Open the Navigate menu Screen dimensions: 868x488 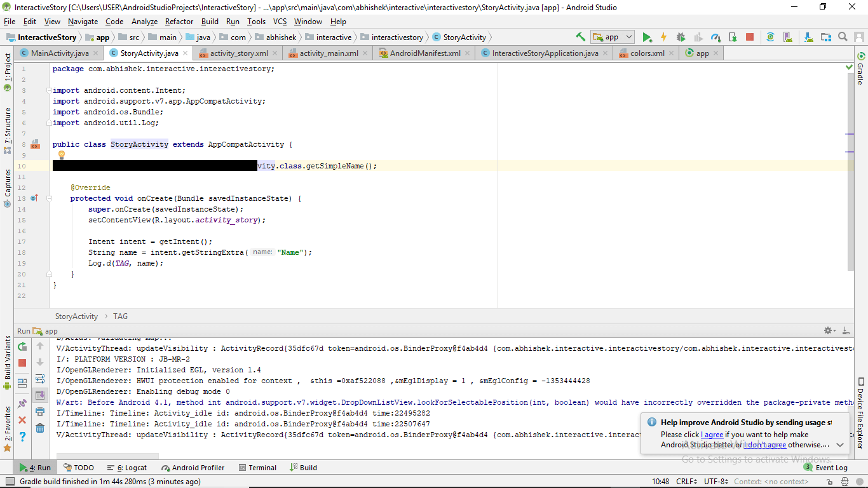point(83,22)
